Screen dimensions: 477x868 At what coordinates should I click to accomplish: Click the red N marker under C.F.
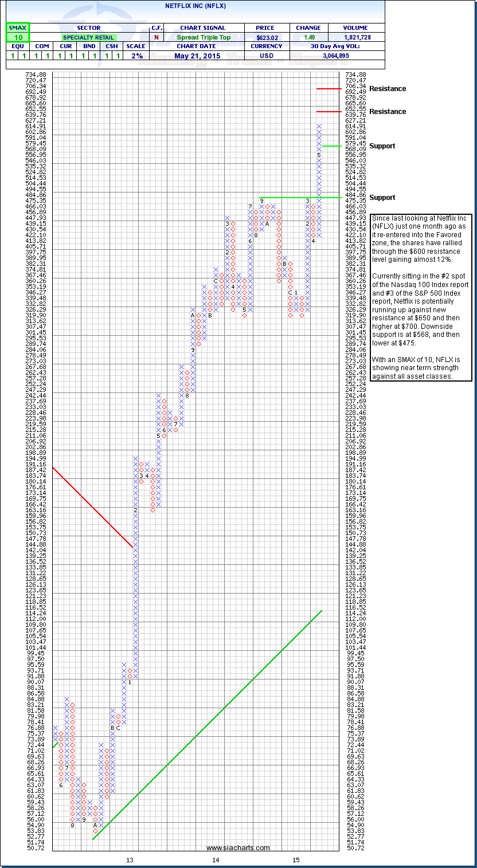click(157, 37)
